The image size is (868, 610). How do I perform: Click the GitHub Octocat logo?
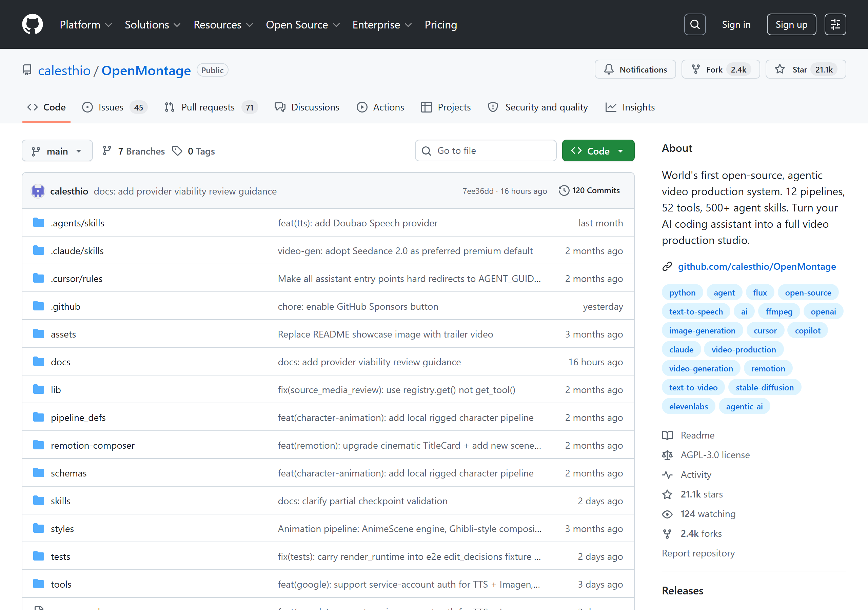point(33,24)
